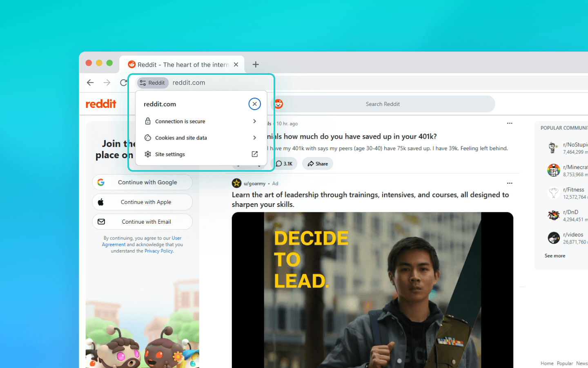
Task: Click the browser forward arrow
Action: [107, 83]
